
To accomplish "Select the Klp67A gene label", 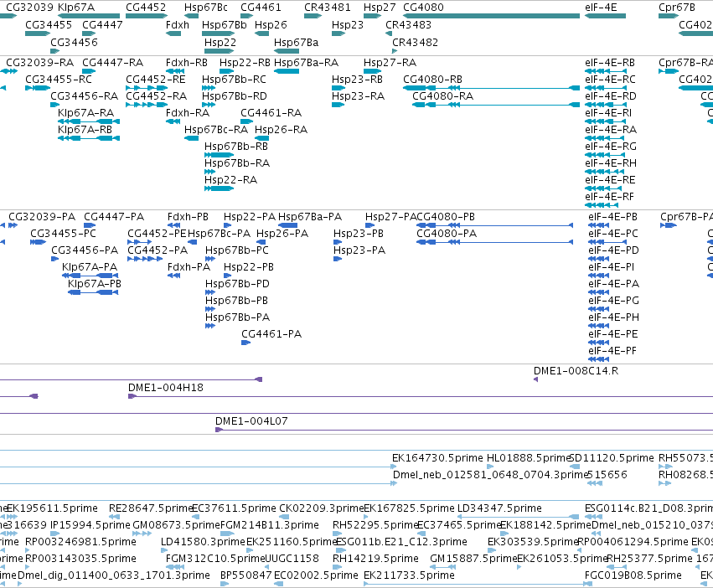I will click(x=76, y=8).
